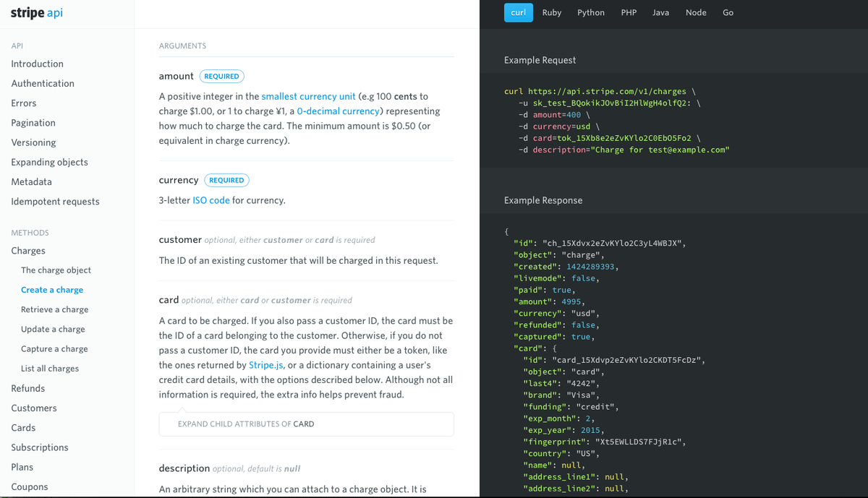This screenshot has width=868, height=498.
Task: Expand child attributes of card
Action: (307, 424)
